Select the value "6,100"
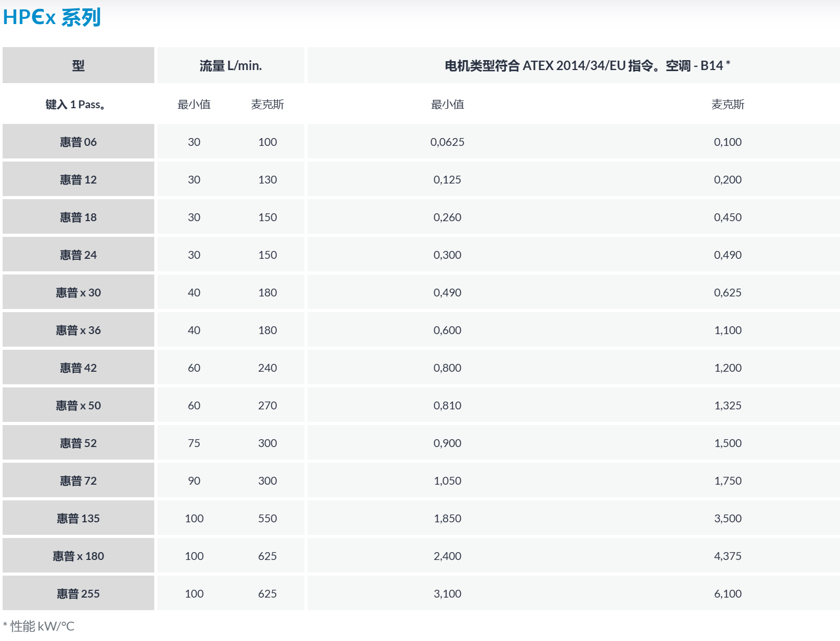The width and height of the screenshot is (840, 641). tap(728, 594)
